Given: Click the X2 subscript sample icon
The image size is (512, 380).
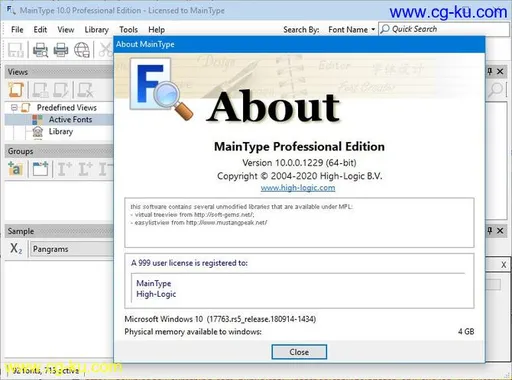Looking at the screenshot, I should (x=16, y=249).
